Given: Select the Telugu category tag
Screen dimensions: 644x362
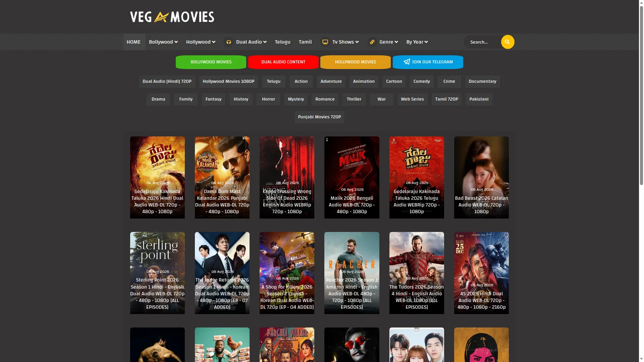Looking at the screenshot, I should (274, 81).
